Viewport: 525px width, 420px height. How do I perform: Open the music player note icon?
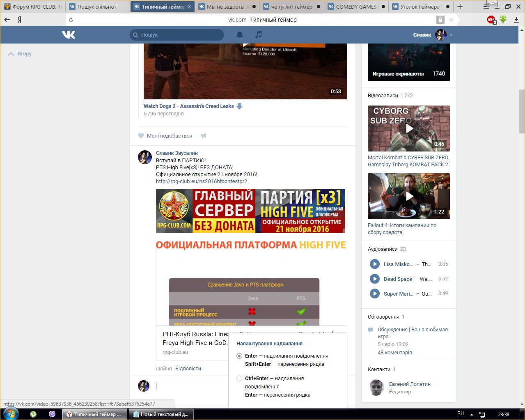pyautogui.click(x=258, y=35)
